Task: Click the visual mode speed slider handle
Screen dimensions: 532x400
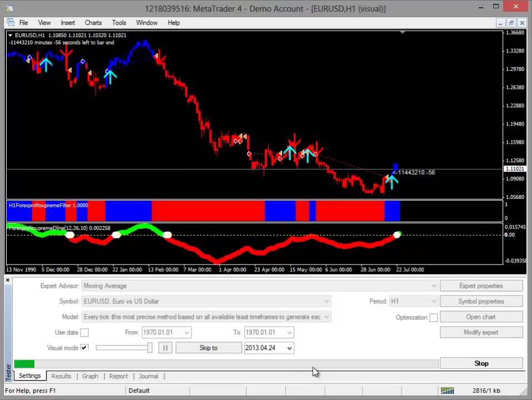Action: [x=149, y=348]
